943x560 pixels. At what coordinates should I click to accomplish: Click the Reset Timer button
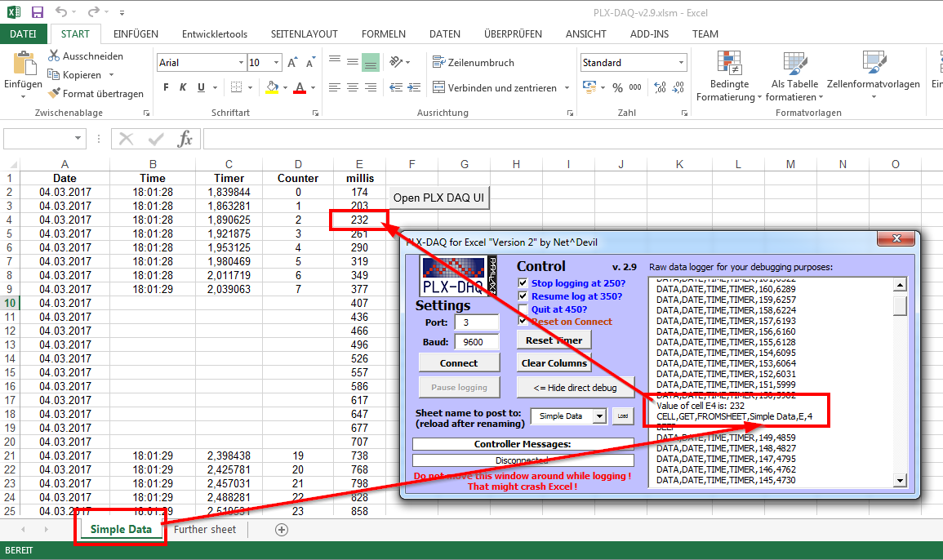click(554, 340)
